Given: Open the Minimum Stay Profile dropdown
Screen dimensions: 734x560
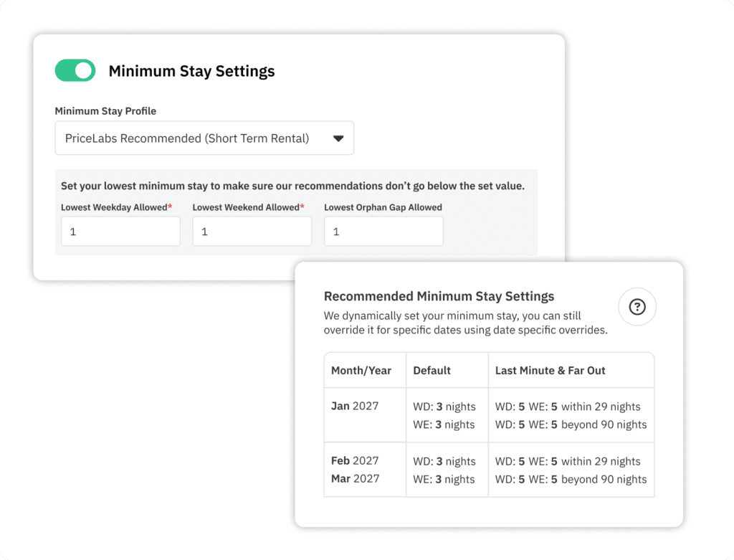Looking at the screenshot, I should point(204,138).
